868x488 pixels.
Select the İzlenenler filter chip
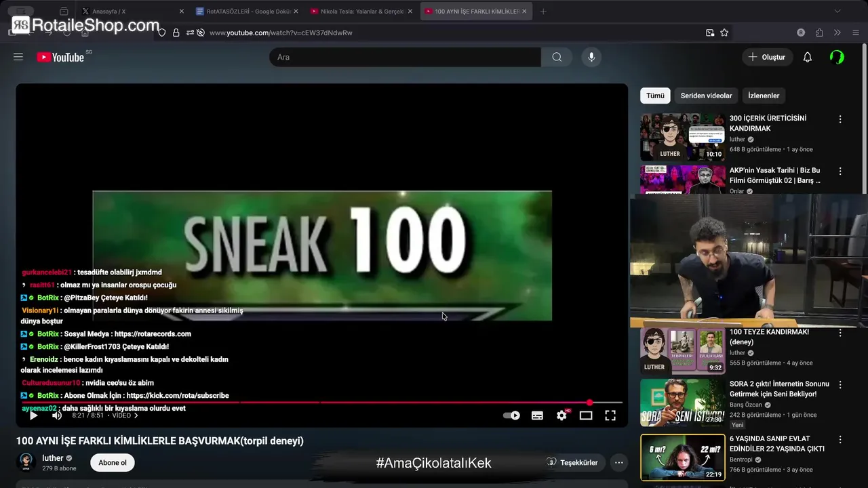click(x=764, y=96)
